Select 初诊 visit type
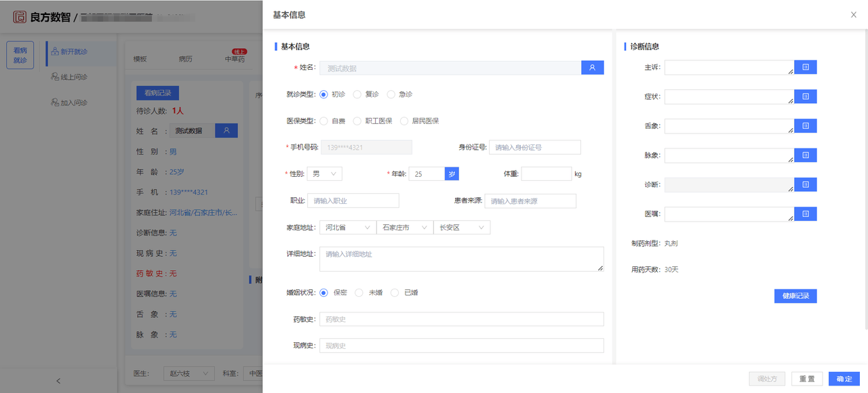Viewport: 868px width, 393px height. click(323, 94)
